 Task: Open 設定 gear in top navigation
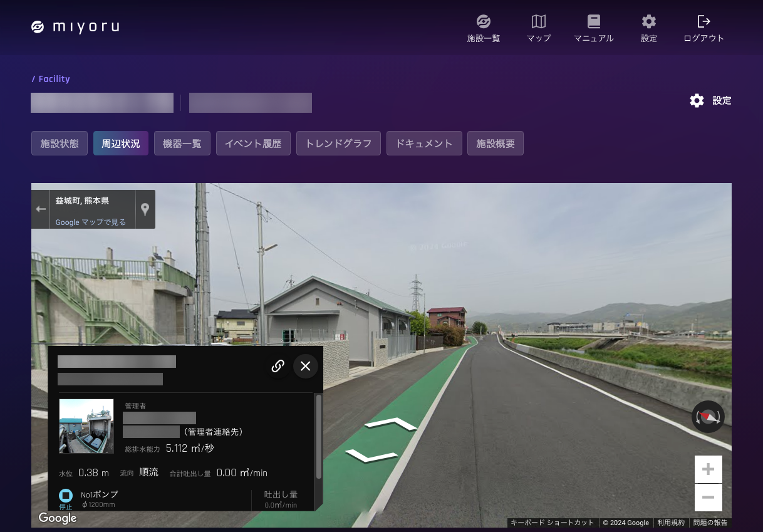[x=649, y=22]
